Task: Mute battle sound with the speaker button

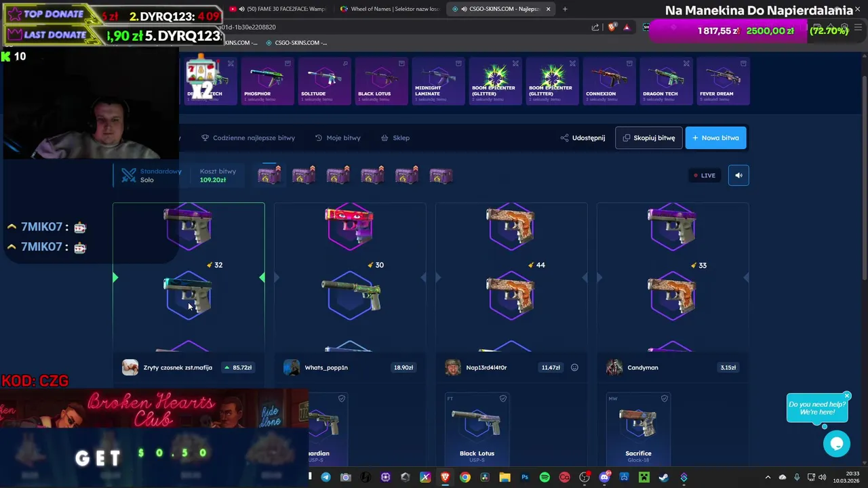Action: [x=738, y=176]
